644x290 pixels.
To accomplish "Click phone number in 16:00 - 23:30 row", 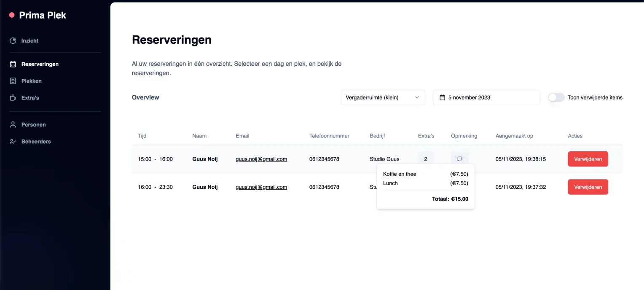I will 324,187.
